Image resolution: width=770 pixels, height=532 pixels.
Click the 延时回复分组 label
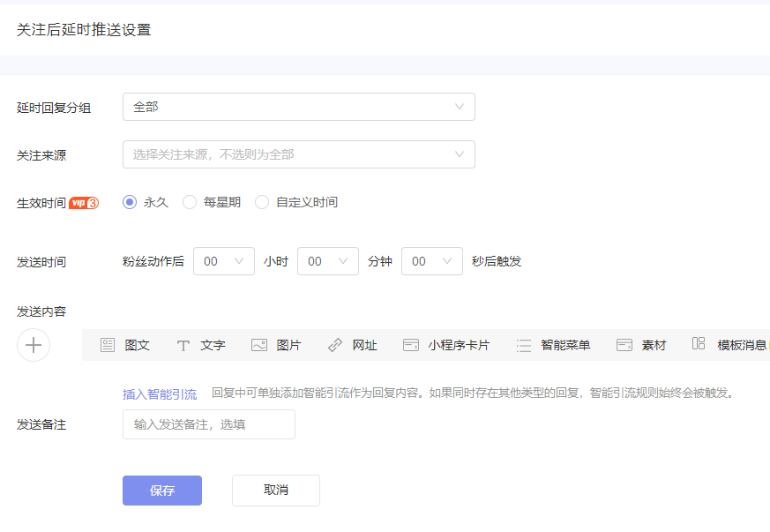tap(54, 108)
